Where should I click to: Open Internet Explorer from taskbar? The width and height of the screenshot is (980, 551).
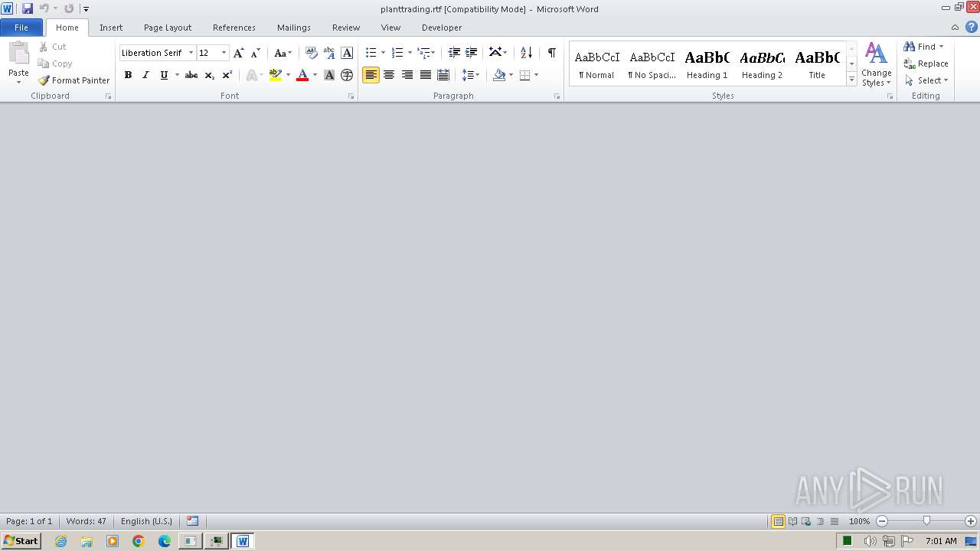pos(60,541)
